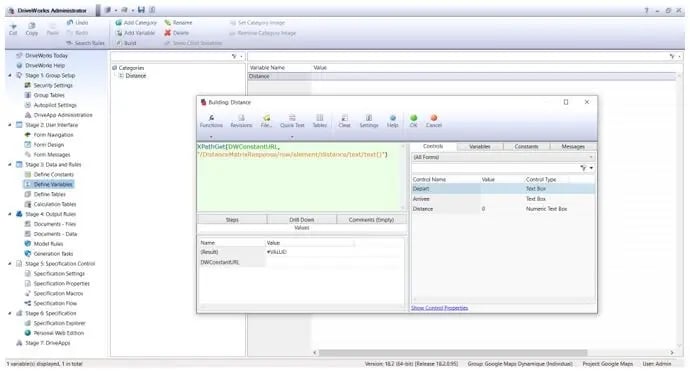690x375 pixels.
Task: Click Add Category
Action: coord(136,22)
